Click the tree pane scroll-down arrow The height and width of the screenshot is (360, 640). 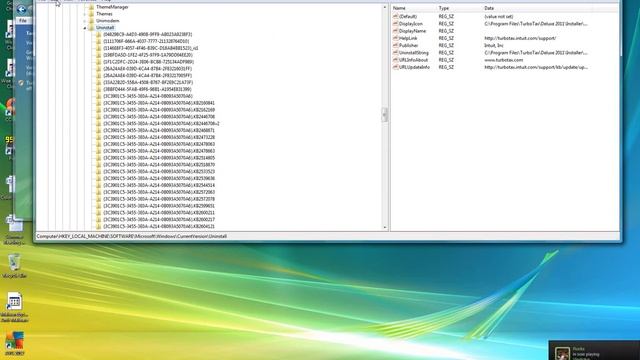[384, 227]
